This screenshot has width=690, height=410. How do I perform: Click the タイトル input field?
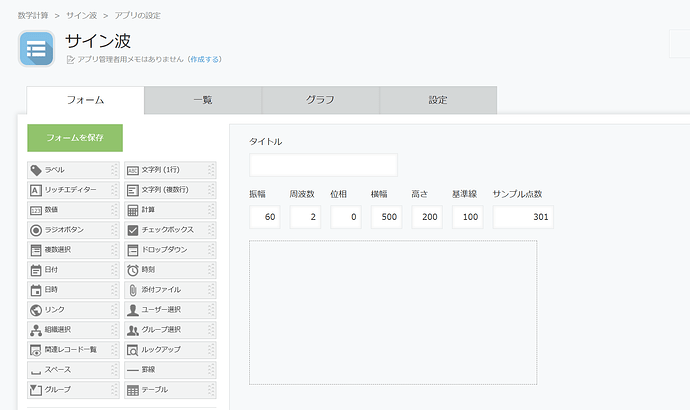323,165
